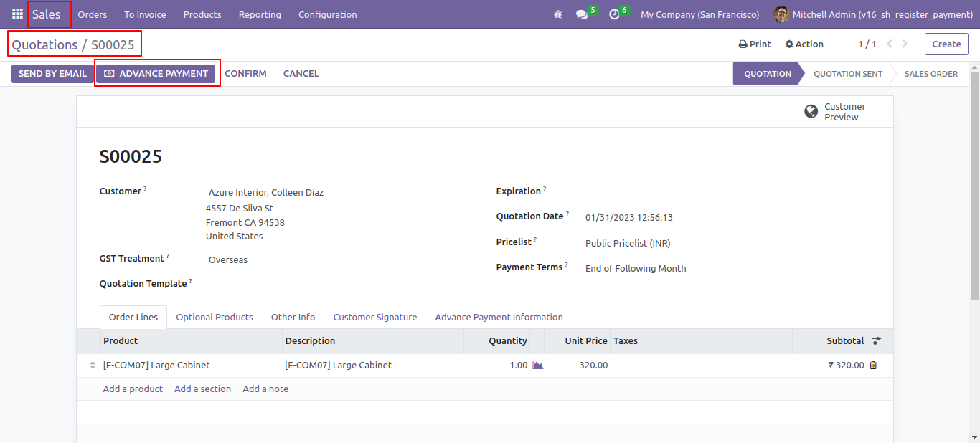
Task: Delete the Large Cabinet line with trash icon
Action: tap(873, 366)
